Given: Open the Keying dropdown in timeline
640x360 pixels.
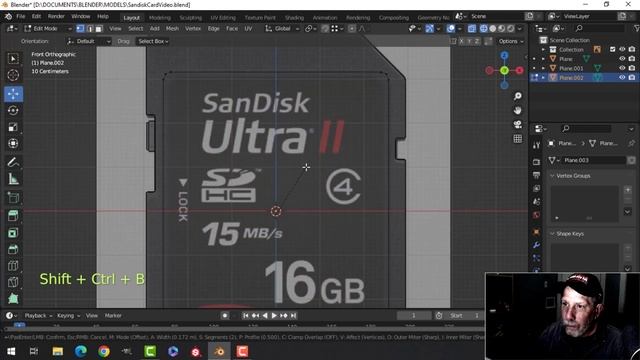Looking at the screenshot, I should point(68,316).
